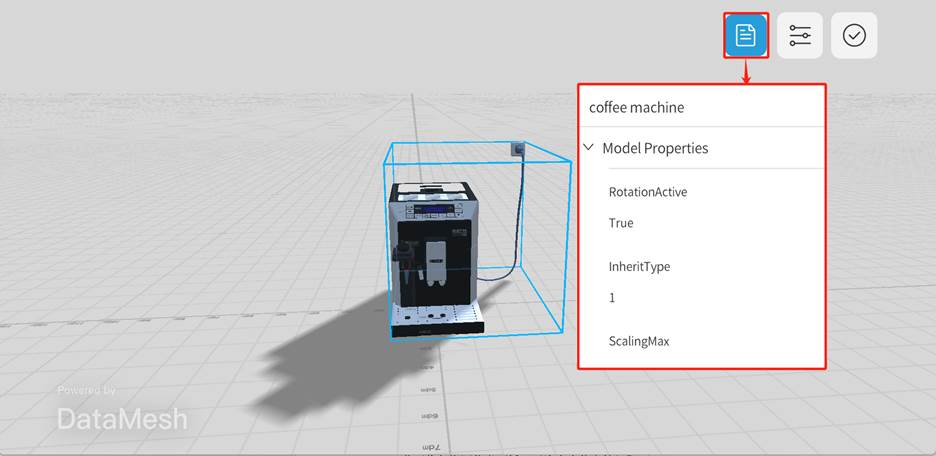
Task: Click the checkmark confirm icon
Action: tap(854, 36)
